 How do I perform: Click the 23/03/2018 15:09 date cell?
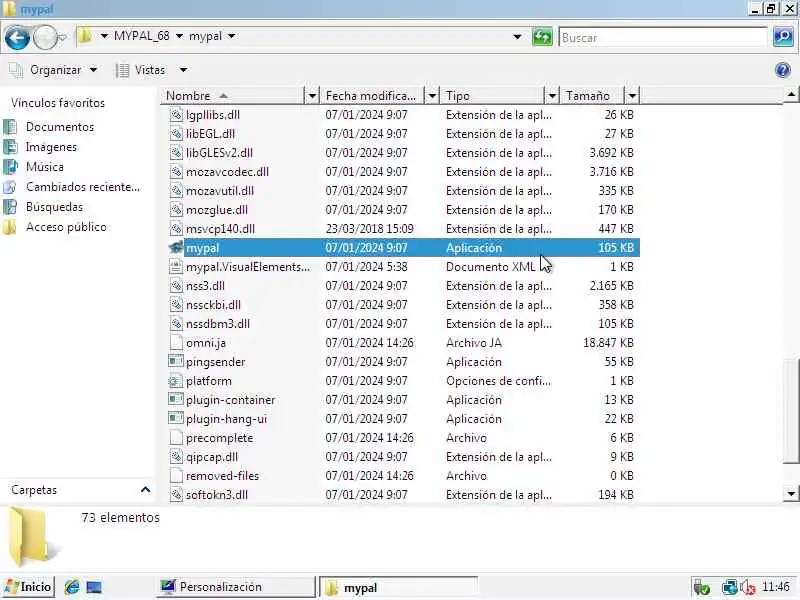click(369, 229)
